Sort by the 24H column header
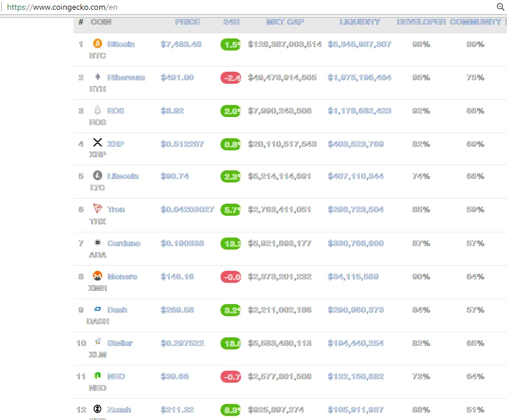This screenshot has width=507, height=420. 231,22
